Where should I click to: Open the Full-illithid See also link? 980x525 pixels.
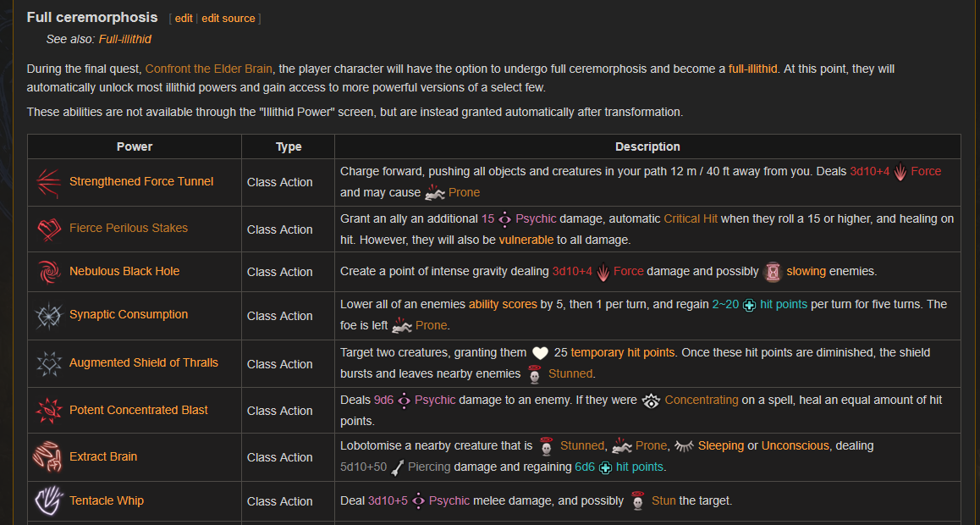[125, 39]
